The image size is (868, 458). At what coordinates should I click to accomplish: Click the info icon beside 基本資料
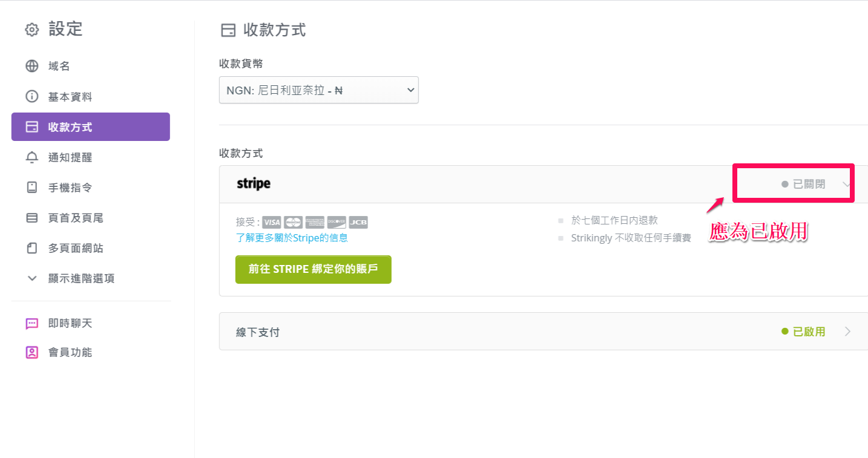pos(31,96)
